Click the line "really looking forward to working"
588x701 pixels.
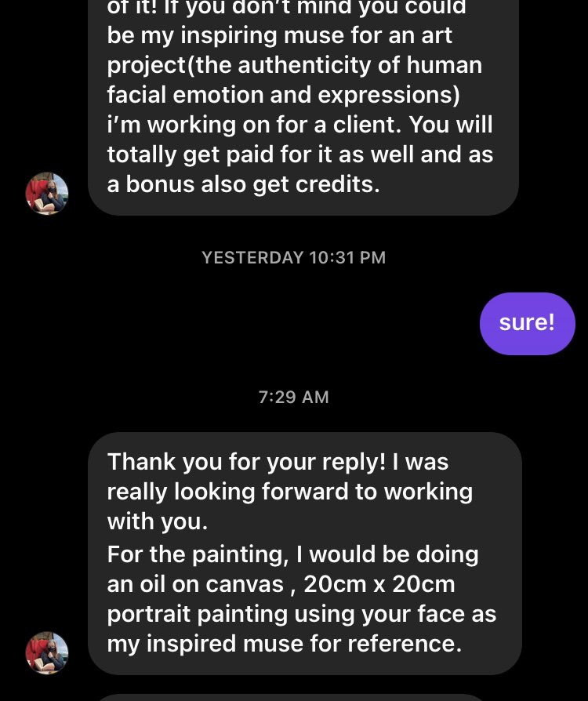tap(289, 492)
